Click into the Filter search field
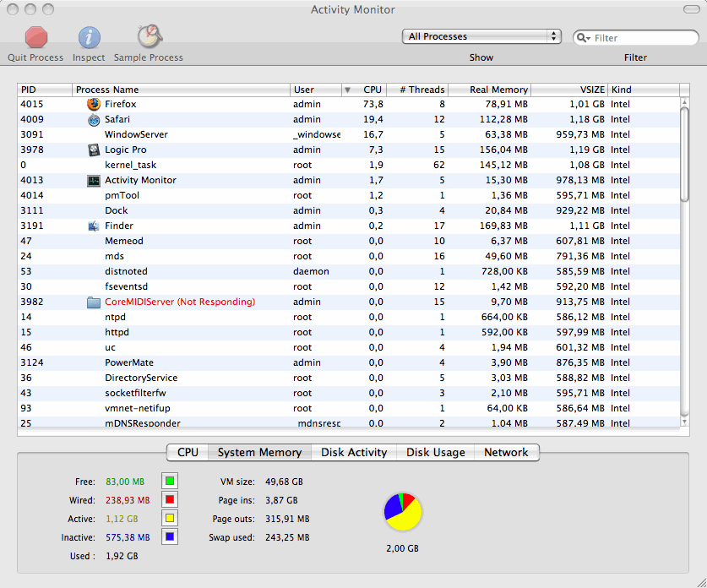 coord(636,38)
